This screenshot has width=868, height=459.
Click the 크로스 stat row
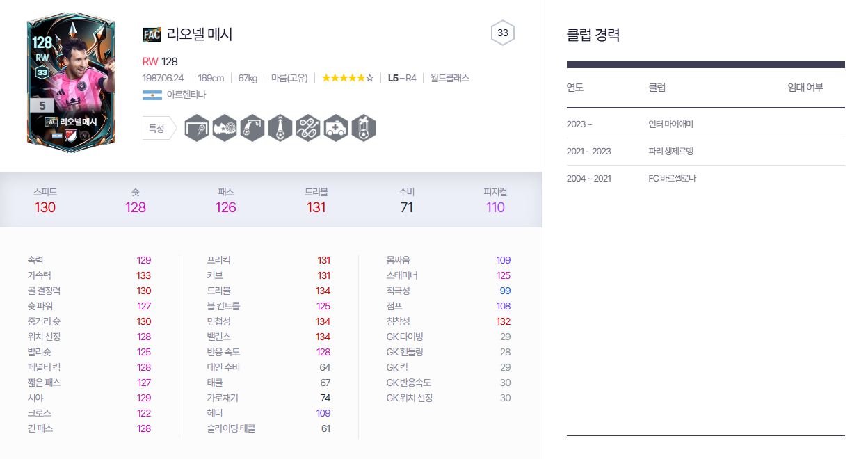[x=89, y=413]
